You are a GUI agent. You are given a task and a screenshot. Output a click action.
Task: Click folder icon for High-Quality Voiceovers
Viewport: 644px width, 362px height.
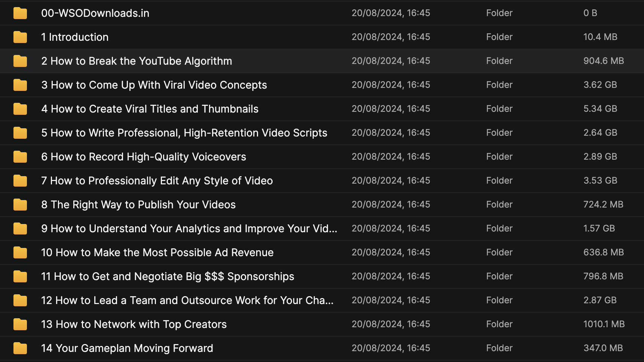pyautogui.click(x=20, y=157)
